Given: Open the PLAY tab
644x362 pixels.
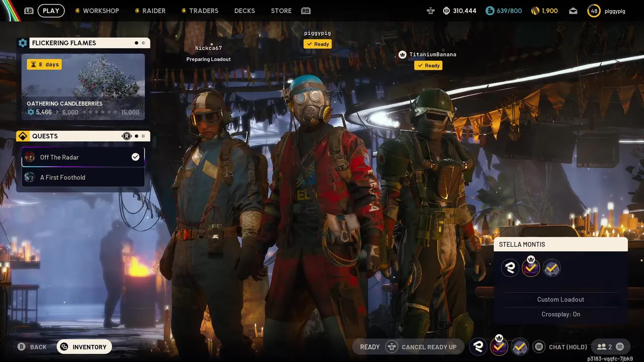Looking at the screenshot, I should pyautogui.click(x=51, y=11).
